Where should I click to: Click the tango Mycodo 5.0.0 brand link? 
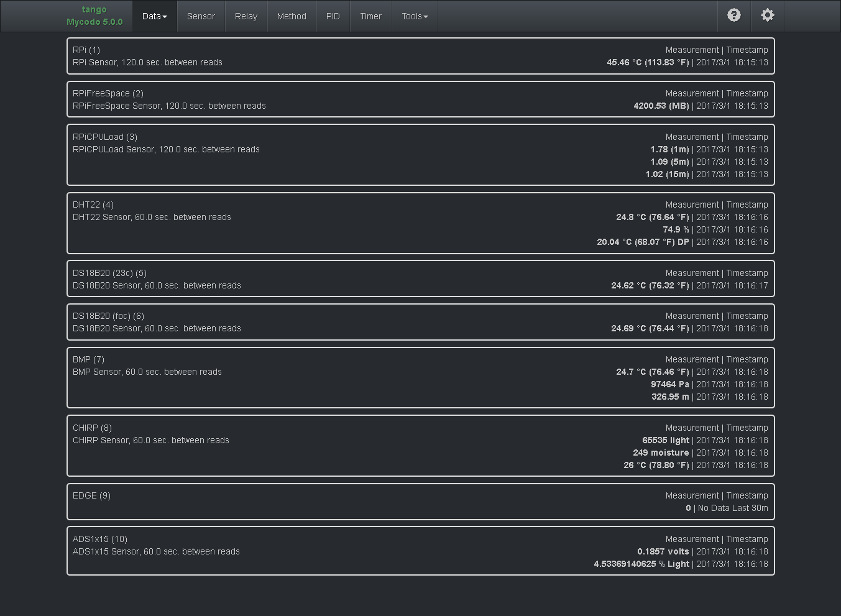click(x=94, y=16)
